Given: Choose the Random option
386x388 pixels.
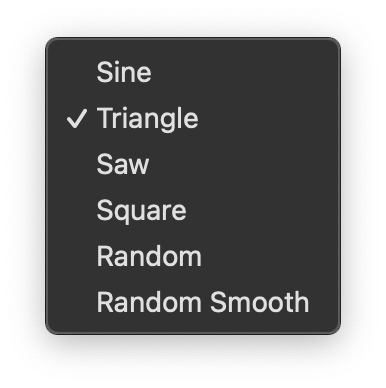Looking at the screenshot, I should tap(193, 256).
